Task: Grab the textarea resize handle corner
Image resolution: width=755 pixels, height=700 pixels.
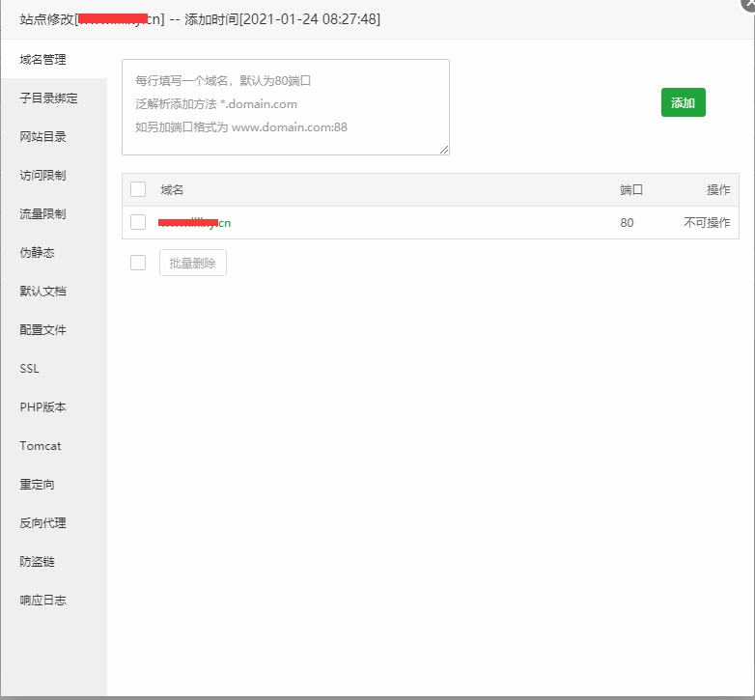Action: point(444,150)
